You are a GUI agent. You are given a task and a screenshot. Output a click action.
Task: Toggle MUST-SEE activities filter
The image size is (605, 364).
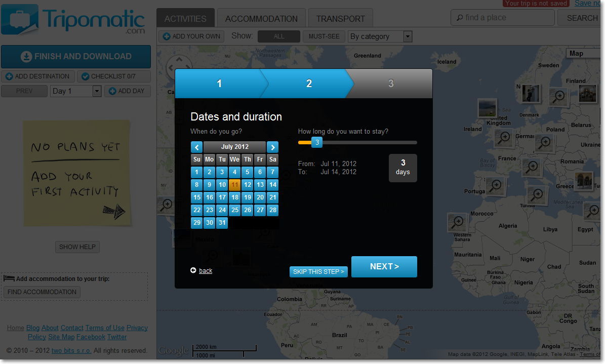[324, 36]
